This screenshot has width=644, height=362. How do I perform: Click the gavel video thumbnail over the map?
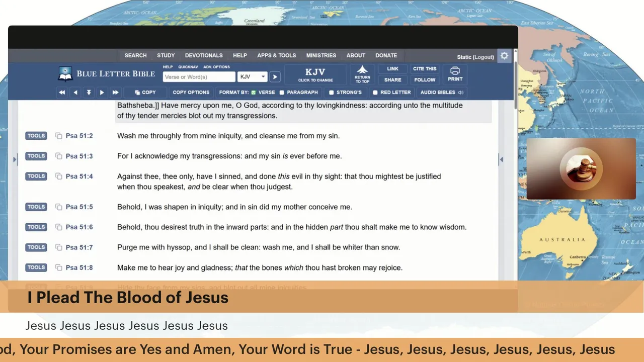click(581, 169)
